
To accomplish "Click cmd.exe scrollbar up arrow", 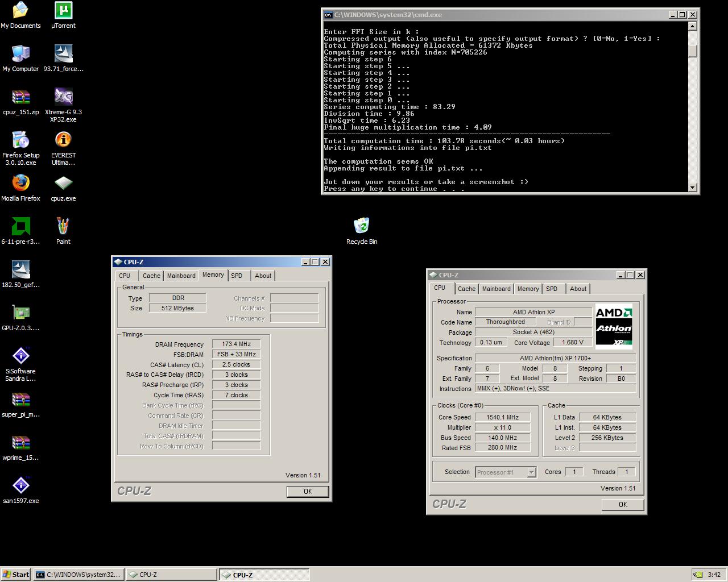I will click(692, 26).
